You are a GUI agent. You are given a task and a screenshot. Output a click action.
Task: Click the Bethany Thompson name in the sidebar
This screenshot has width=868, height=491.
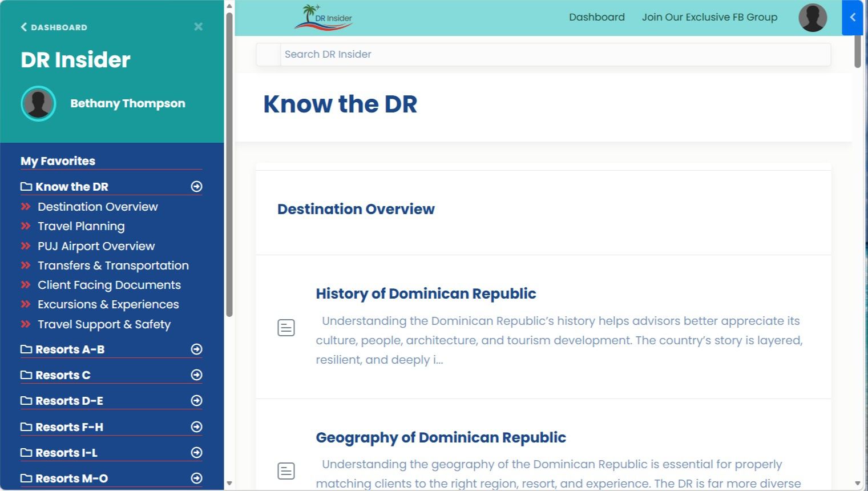click(x=128, y=103)
